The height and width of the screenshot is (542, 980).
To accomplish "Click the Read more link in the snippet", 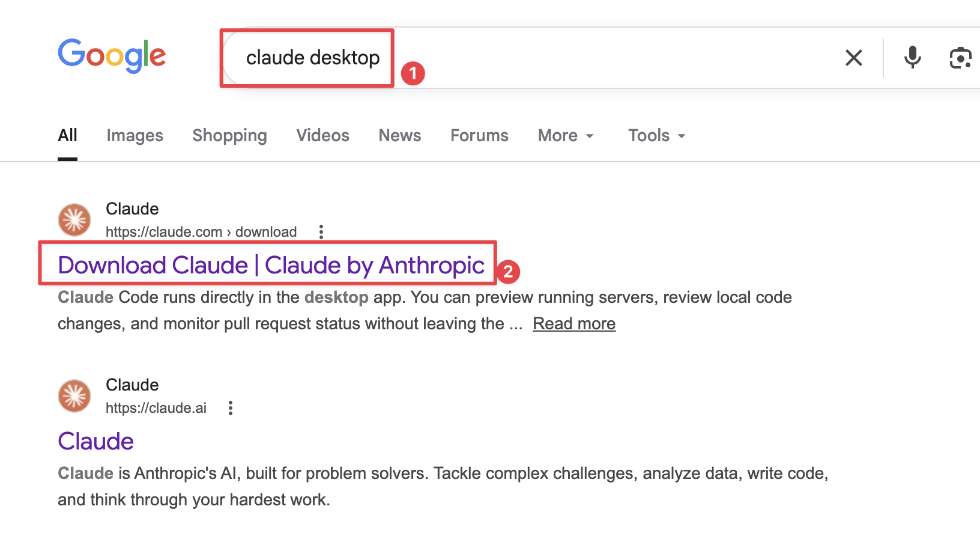I will 573,323.
